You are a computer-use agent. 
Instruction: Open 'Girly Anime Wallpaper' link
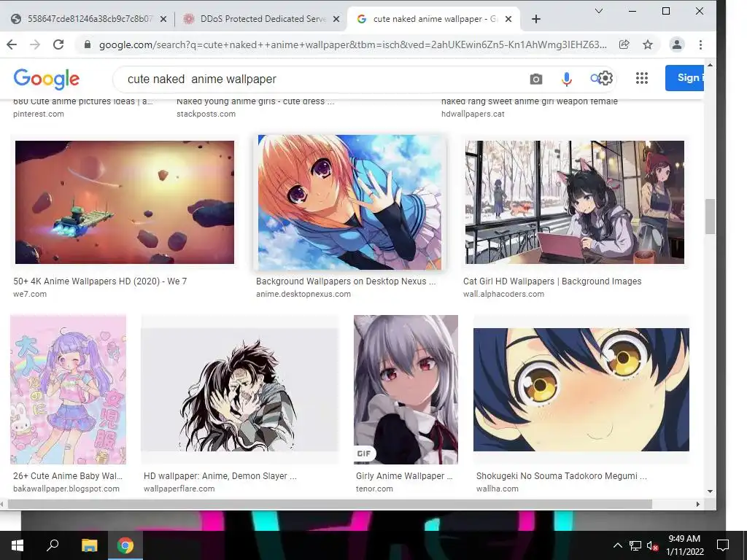[404, 476]
